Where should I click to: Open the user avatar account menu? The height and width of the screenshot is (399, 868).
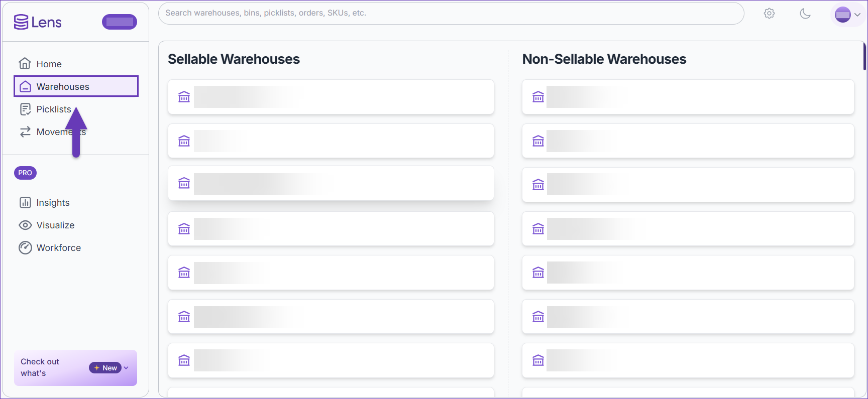[x=848, y=15]
